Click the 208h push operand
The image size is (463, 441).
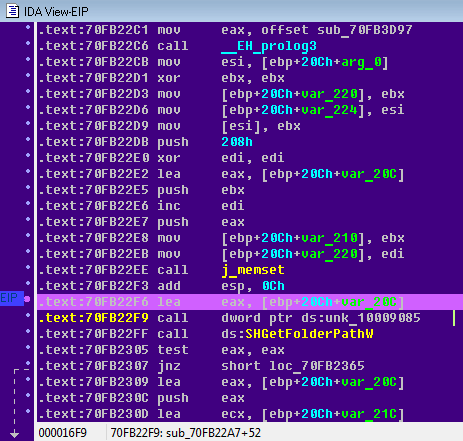click(237, 142)
